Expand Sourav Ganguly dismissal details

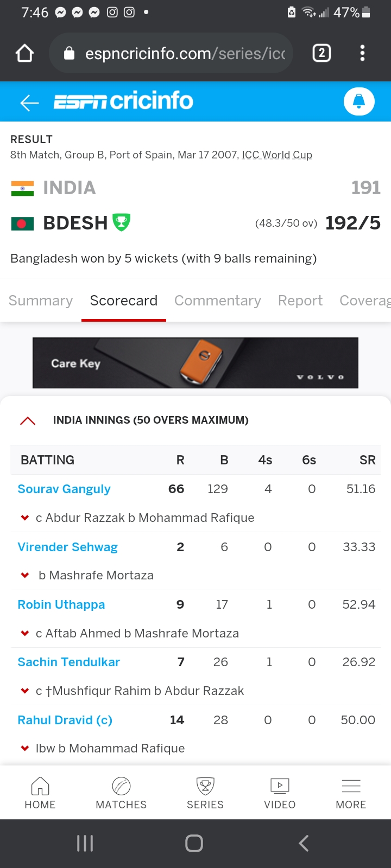pyautogui.click(x=25, y=518)
